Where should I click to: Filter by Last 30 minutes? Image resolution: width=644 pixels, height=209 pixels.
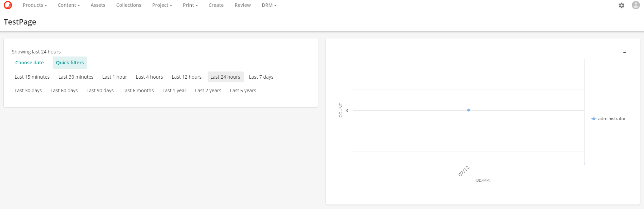76,77
